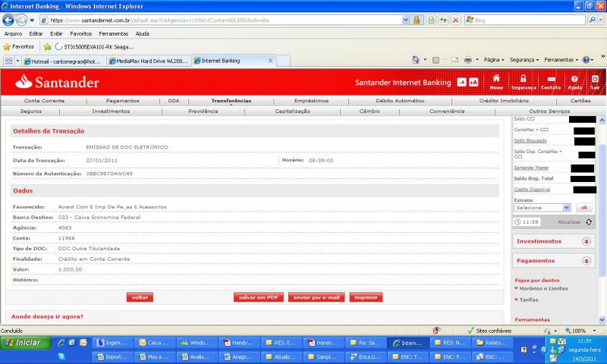Click the ok button next to Extrato
The image size is (607, 364).
click(x=583, y=208)
